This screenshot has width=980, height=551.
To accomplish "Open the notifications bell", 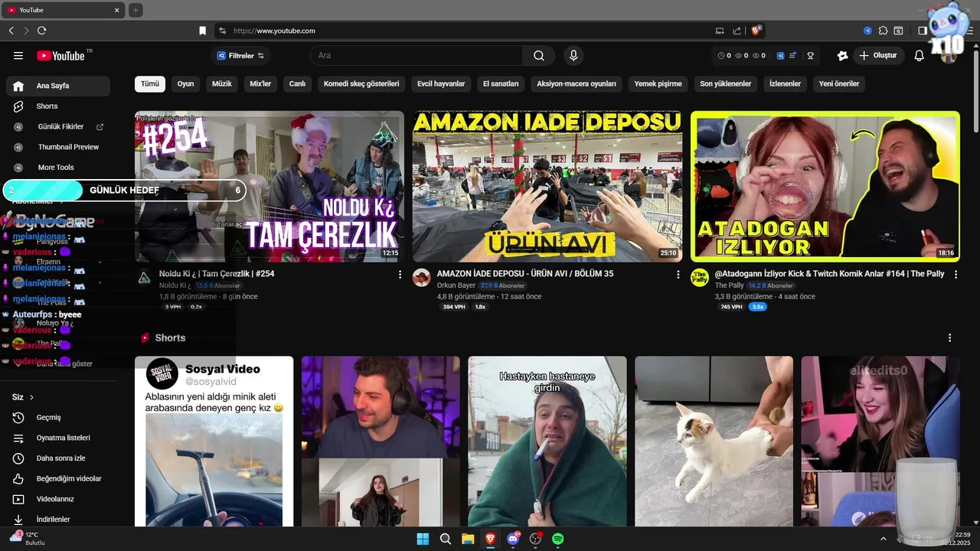I will click(920, 56).
